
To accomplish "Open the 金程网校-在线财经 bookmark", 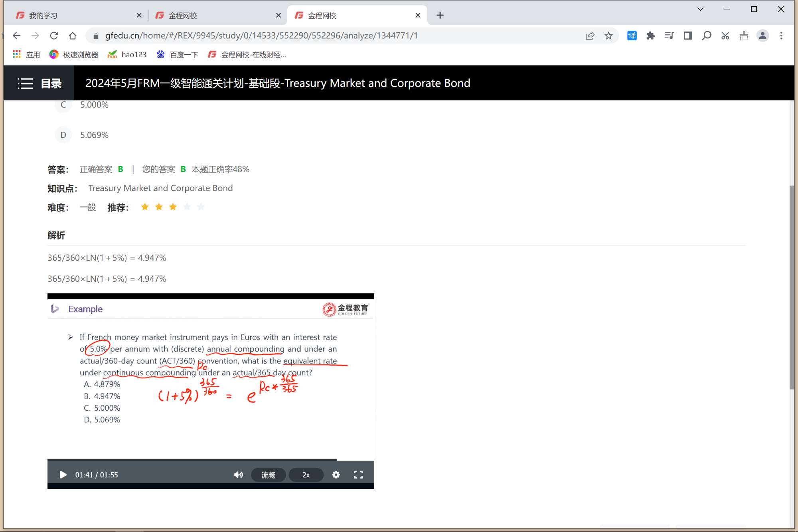I will click(247, 55).
